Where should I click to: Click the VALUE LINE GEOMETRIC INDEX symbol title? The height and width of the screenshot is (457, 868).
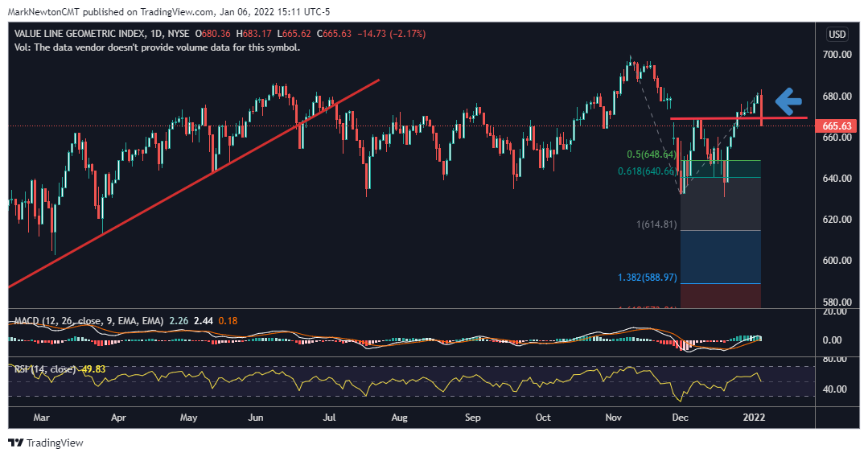click(x=79, y=34)
